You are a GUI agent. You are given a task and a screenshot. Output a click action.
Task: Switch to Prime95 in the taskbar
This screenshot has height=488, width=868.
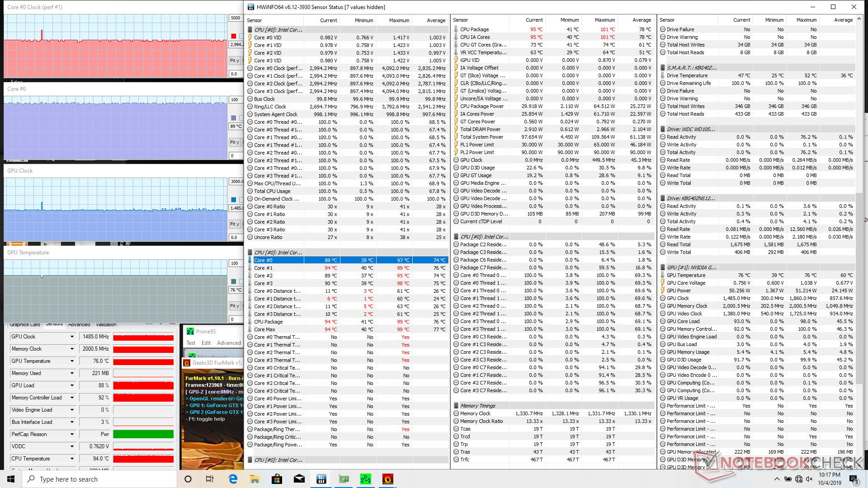pos(366,479)
